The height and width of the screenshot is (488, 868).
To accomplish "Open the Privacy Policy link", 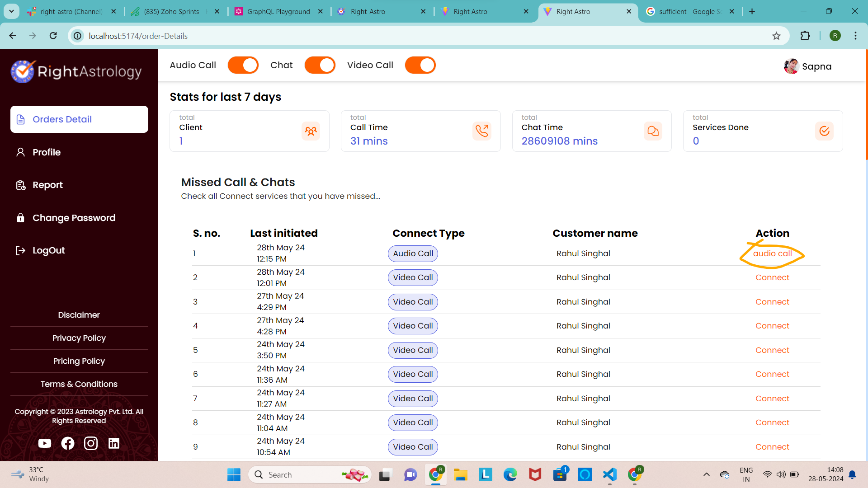I will (x=79, y=338).
